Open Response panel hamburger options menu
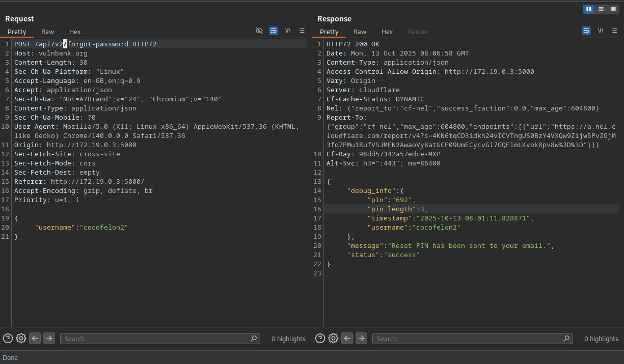Image resolution: width=624 pixels, height=364 pixels. (x=615, y=31)
